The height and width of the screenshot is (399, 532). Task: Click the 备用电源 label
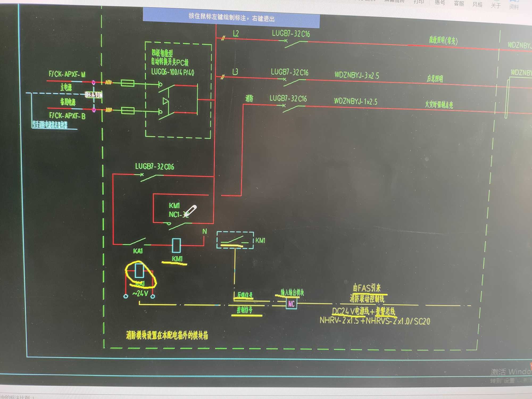tap(68, 102)
